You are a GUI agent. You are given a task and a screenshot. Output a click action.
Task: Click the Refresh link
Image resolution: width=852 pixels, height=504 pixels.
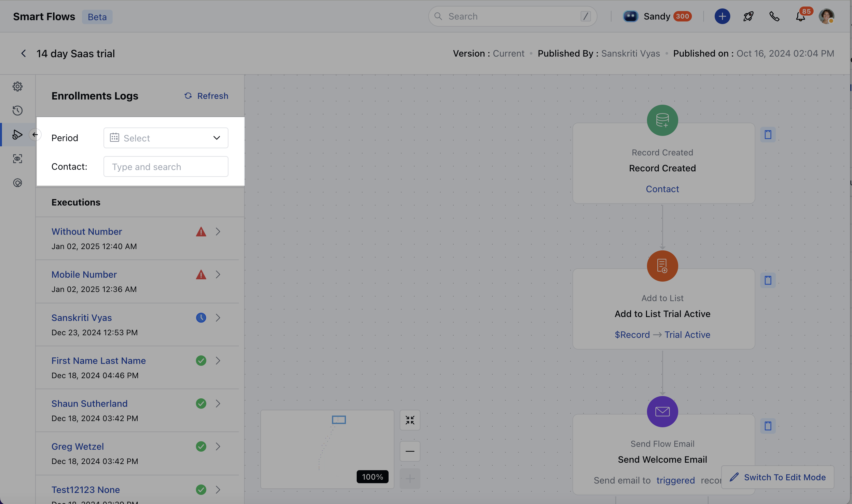206,96
